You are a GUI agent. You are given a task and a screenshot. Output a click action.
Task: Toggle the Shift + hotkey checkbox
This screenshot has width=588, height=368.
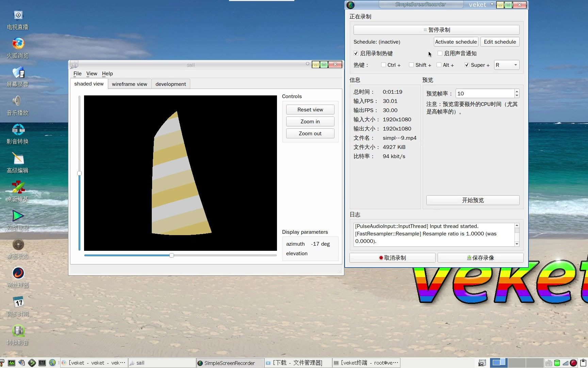[411, 65]
